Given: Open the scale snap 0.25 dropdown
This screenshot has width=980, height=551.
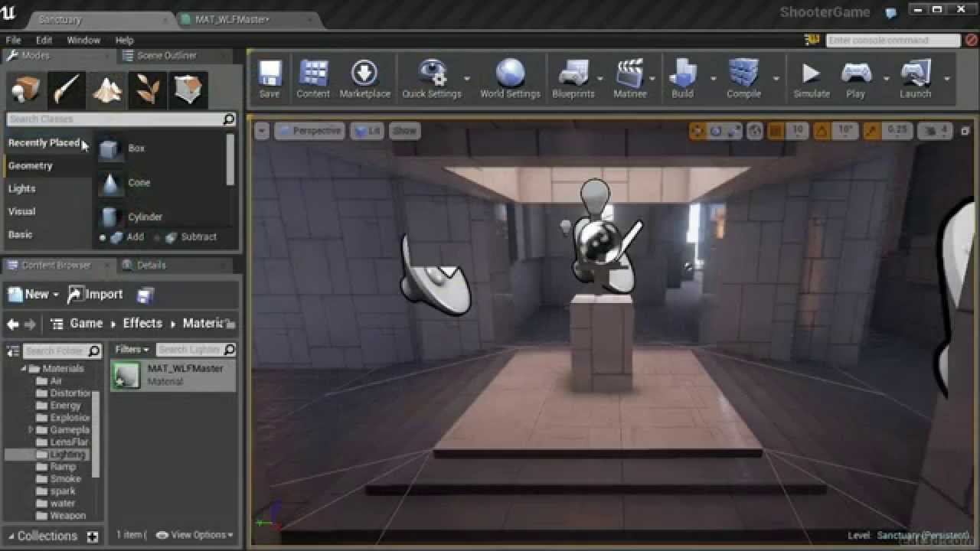Looking at the screenshot, I should pyautogui.click(x=897, y=131).
